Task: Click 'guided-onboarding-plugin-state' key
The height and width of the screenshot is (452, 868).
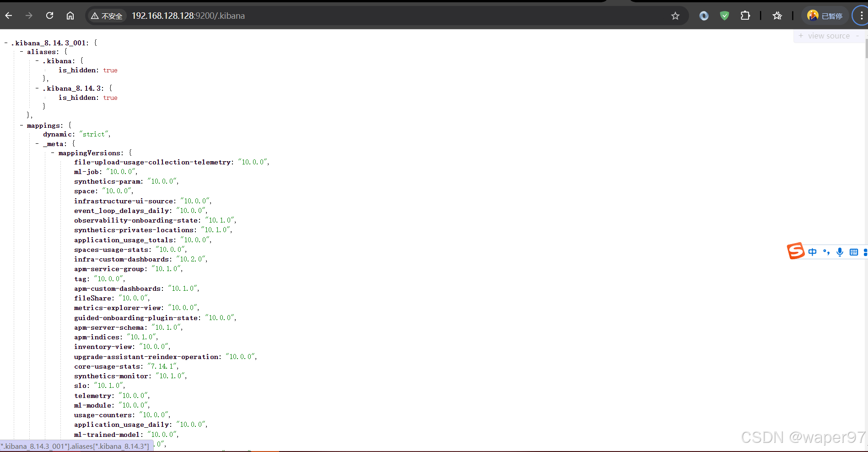Action: coord(136,318)
